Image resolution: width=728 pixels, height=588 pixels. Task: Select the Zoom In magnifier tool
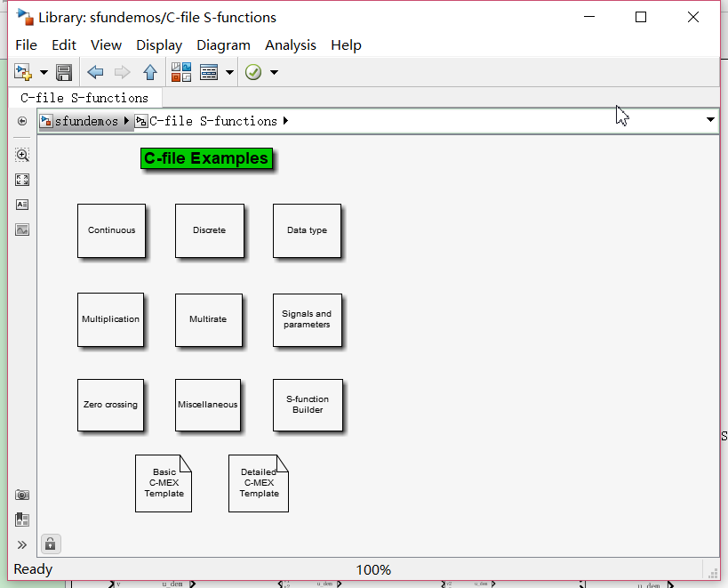(22, 155)
